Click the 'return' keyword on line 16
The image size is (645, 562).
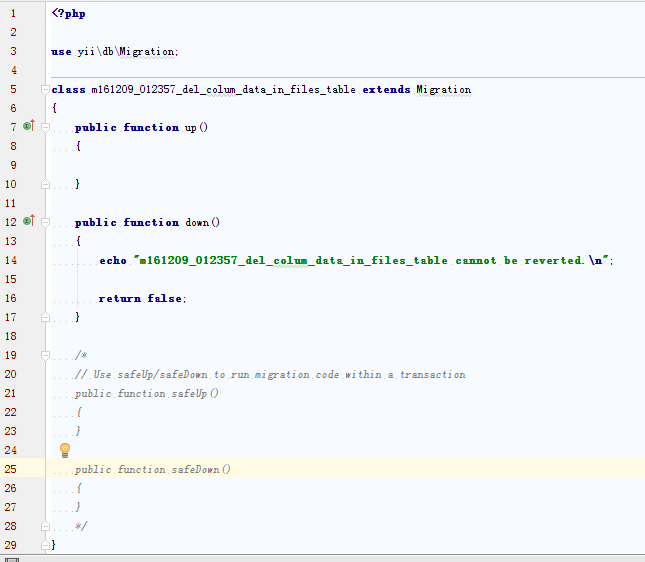[119, 299]
